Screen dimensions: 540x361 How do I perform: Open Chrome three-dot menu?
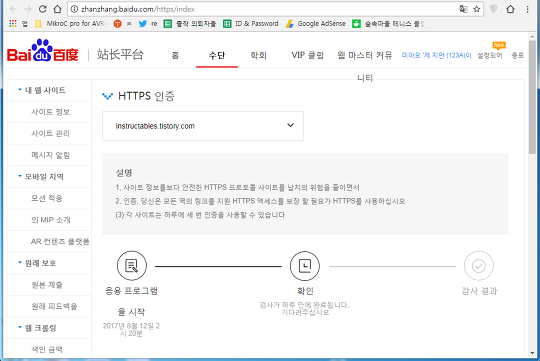pos(527,9)
